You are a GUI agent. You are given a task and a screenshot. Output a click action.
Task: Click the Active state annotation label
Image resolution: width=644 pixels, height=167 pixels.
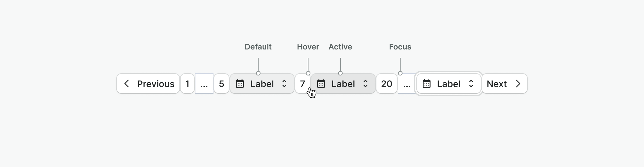click(x=340, y=47)
